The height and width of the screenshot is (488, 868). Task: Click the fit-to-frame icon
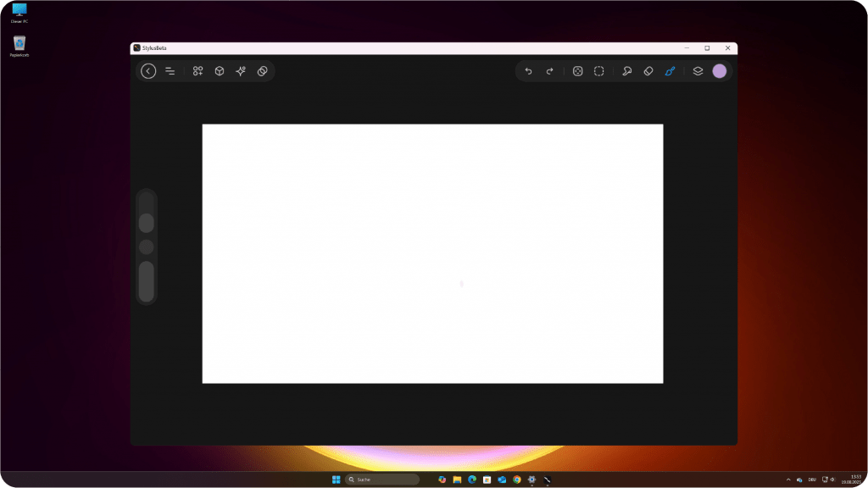pos(577,71)
